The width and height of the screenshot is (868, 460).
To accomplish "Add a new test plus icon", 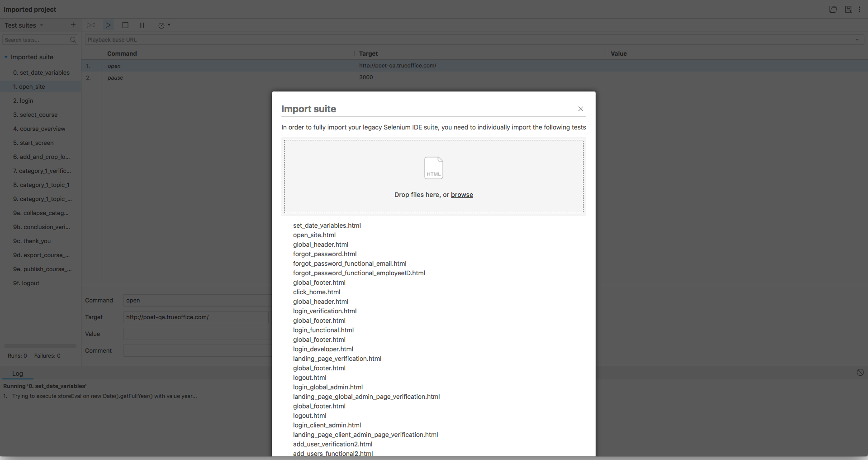I will tap(73, 25).
